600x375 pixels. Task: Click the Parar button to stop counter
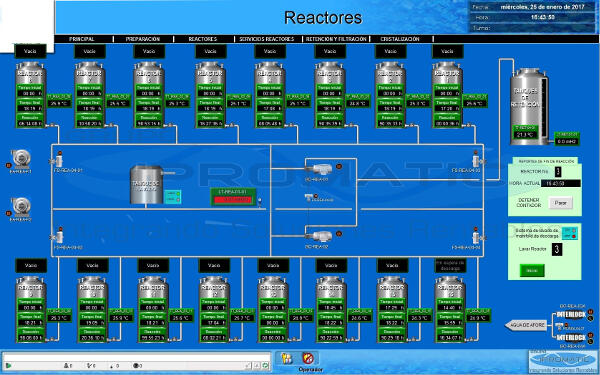tap(561, 203)
